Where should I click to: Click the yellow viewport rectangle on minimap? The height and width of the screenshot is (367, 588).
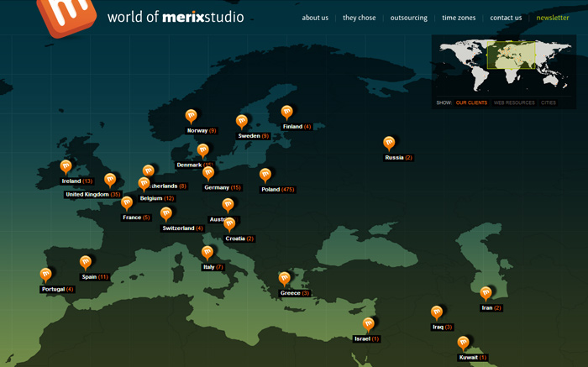pos(511,55)
